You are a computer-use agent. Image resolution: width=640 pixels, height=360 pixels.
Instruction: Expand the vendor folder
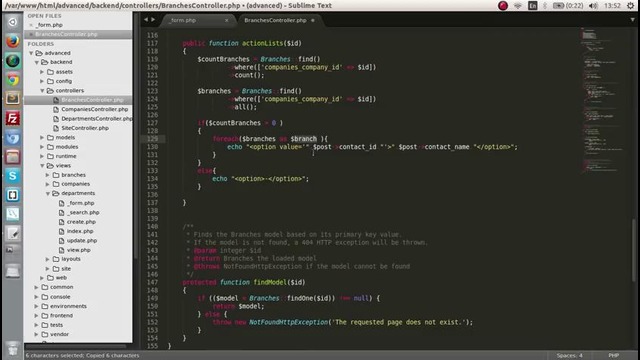(x=36, y=334)
